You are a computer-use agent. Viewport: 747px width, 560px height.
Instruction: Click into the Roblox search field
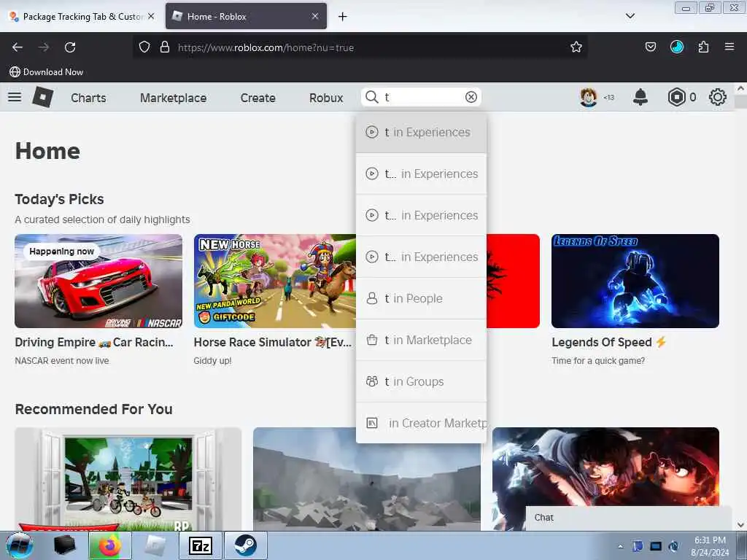pos(422,97)
